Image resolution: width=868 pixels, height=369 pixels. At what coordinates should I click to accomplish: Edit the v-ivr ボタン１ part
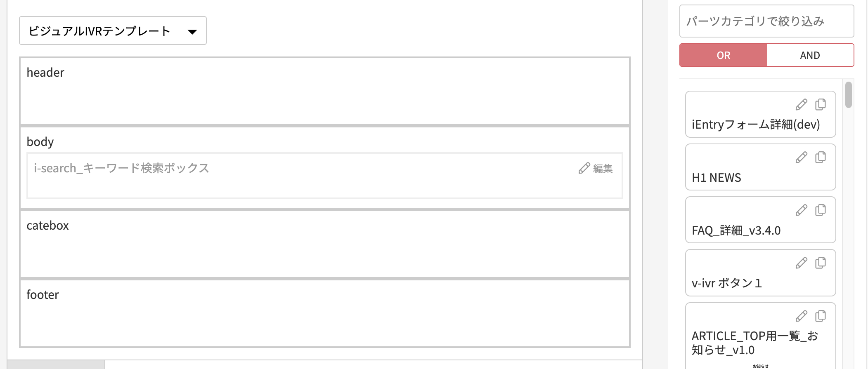pos(801,263)
